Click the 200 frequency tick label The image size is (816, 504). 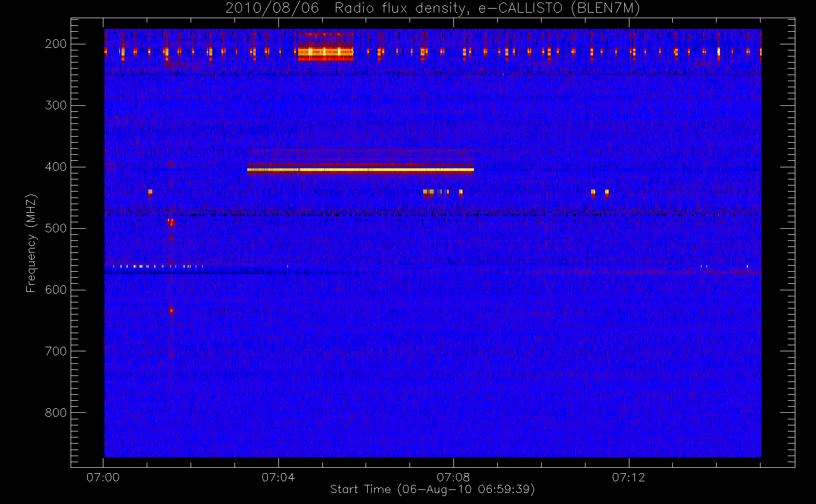click(56, 44)
